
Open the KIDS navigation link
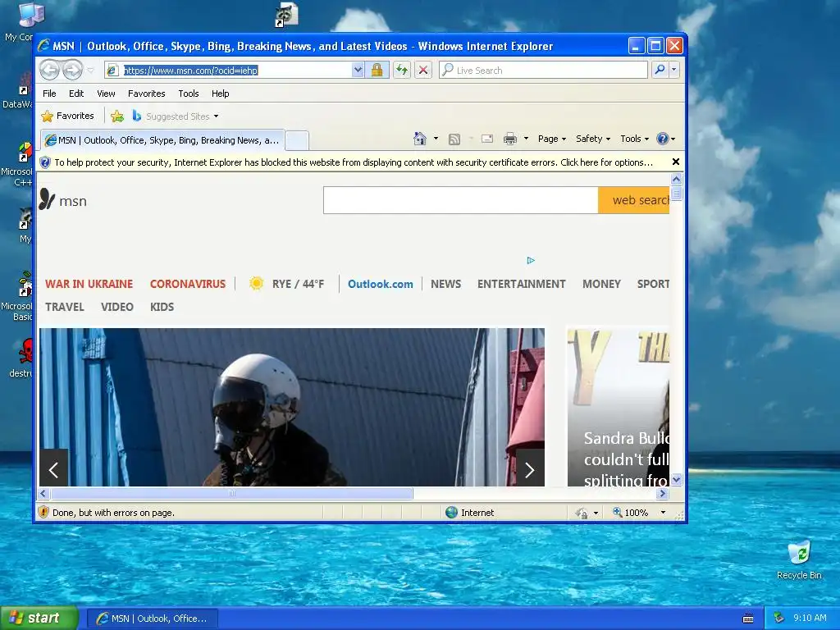pyautogui.click(x=162, y=307)
